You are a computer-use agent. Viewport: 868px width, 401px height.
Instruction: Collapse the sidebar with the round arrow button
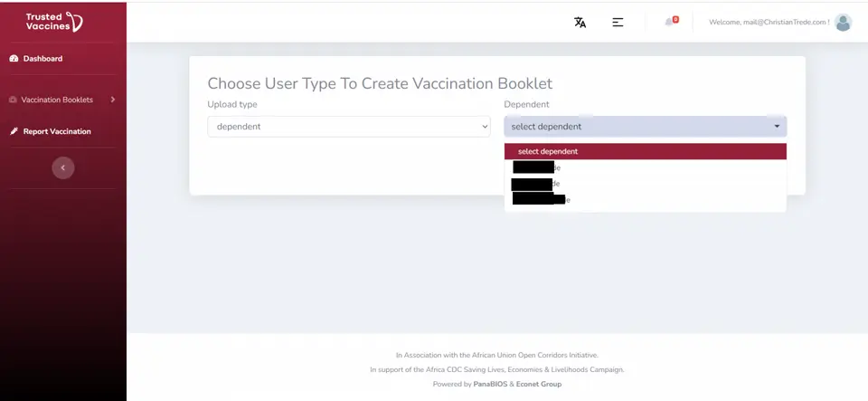[63, 167]
